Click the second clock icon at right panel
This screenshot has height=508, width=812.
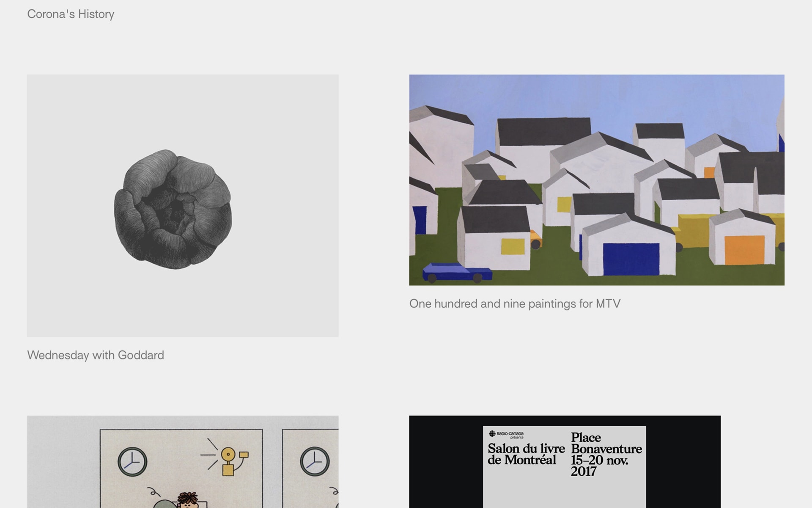314,461
